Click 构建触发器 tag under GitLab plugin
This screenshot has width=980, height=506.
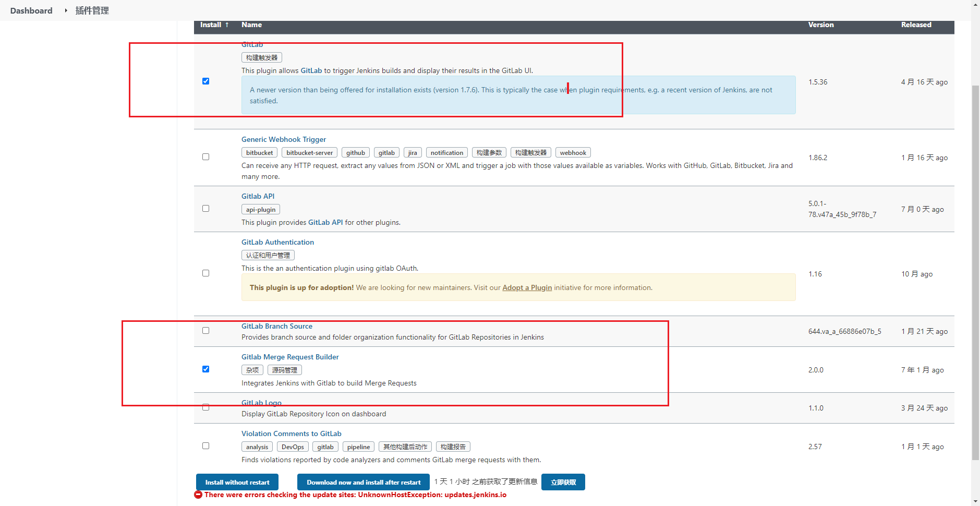(x=262, y=57)
